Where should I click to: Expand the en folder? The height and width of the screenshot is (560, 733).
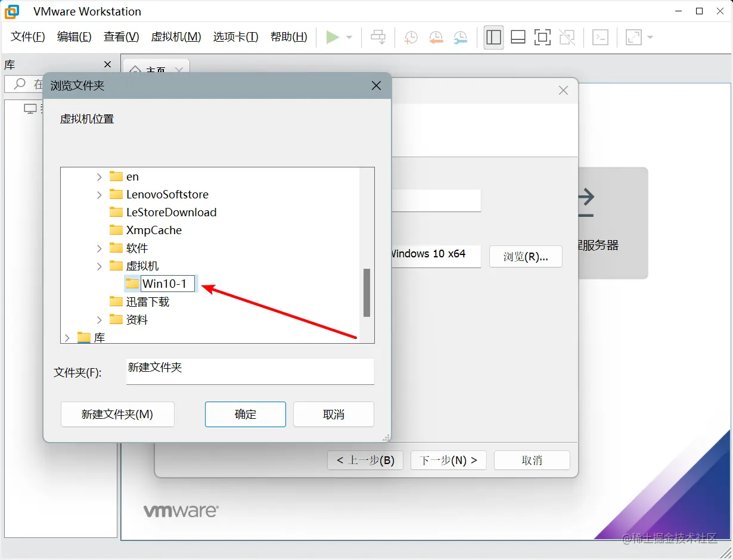pyautogui.click(x=100, y=177)
